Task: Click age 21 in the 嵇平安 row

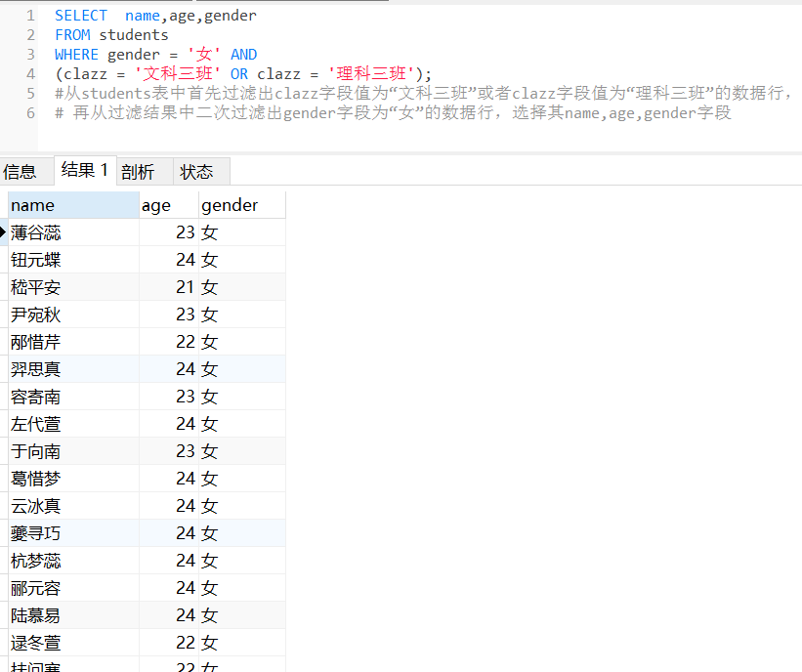Action: [x=169, y=287]
